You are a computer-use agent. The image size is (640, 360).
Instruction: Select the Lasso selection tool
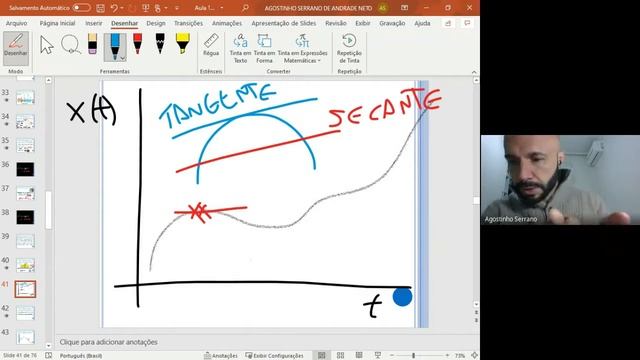point(71,45)
